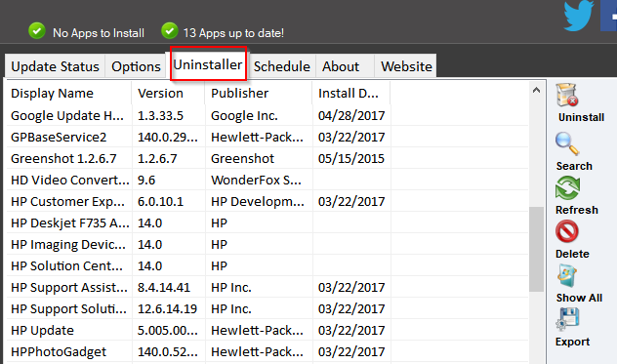
Task: Go to the Website tab
Action: [406, 66]
